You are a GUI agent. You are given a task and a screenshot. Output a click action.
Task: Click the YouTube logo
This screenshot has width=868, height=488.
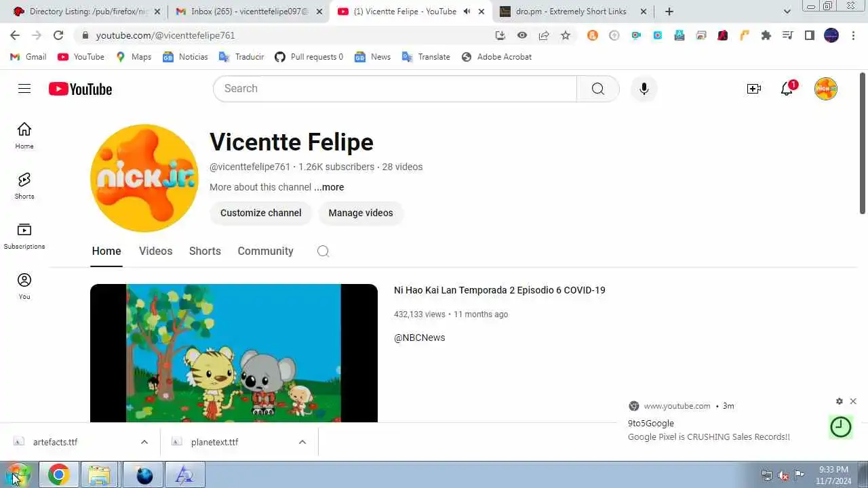(x=80, y=89)
